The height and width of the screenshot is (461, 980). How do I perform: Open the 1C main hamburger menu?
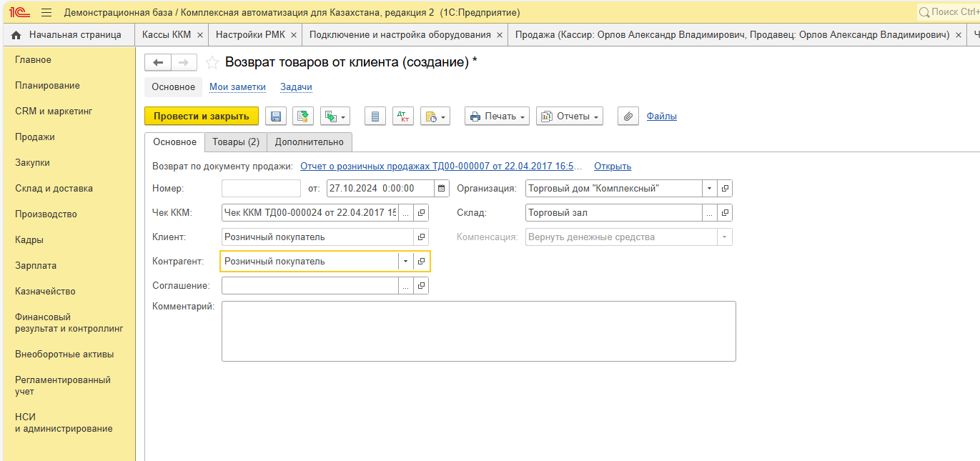pos(46,13)
